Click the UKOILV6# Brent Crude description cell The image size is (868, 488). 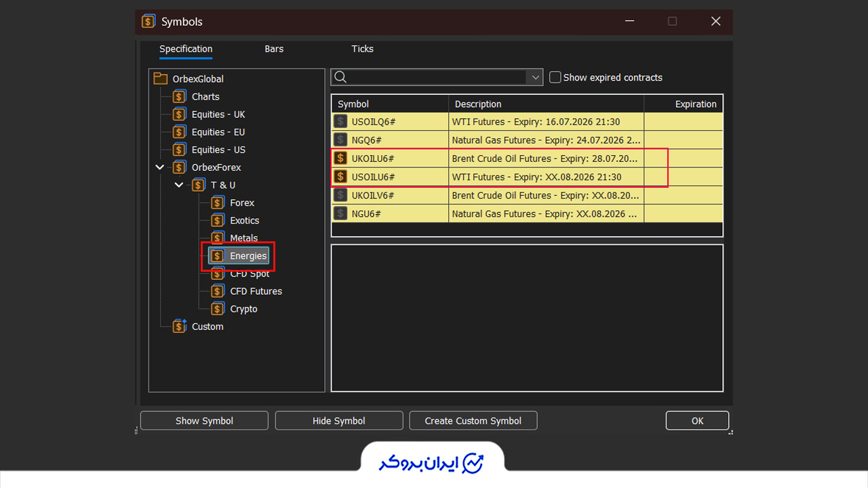coord(546,195)
